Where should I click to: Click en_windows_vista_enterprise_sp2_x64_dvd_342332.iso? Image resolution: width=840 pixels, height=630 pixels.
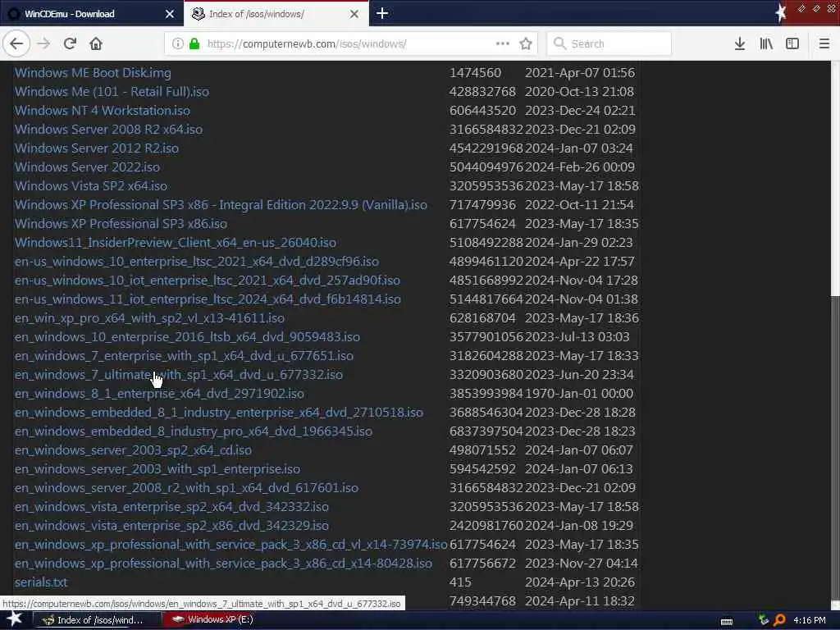click(171, 507)
